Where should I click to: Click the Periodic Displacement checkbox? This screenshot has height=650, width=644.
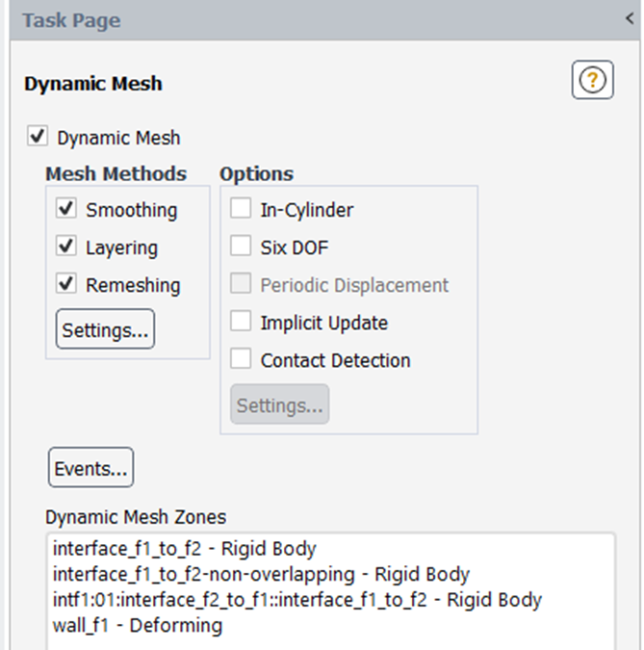tap(242, 285)
